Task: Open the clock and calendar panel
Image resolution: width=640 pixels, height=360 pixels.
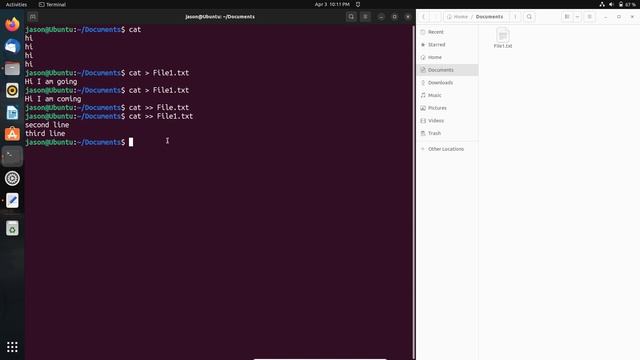Action: point(332,4)
